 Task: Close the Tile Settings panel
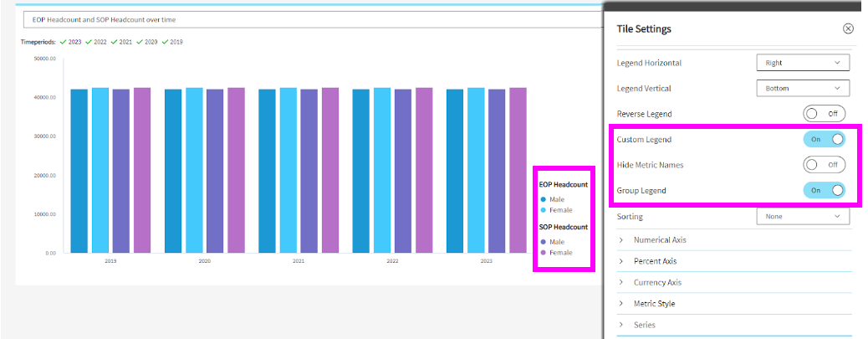(x=848, y=28)
